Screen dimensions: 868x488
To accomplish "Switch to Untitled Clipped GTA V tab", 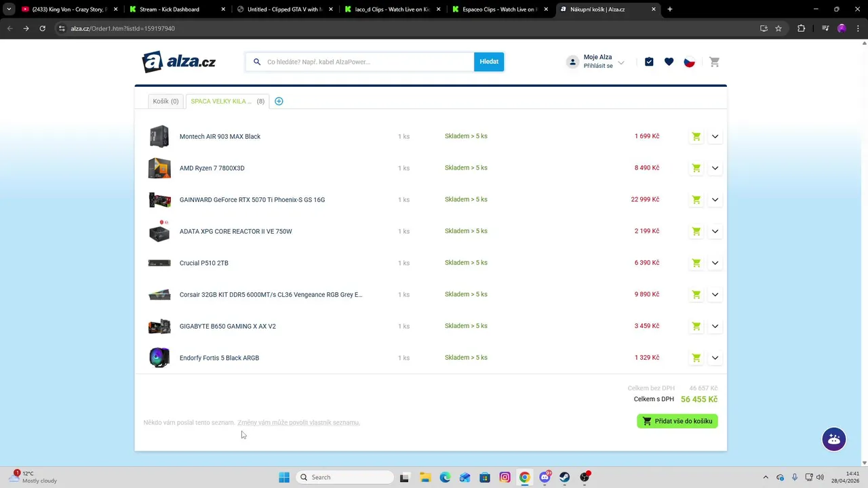I will pyautogui.click(x=285, y=9).
